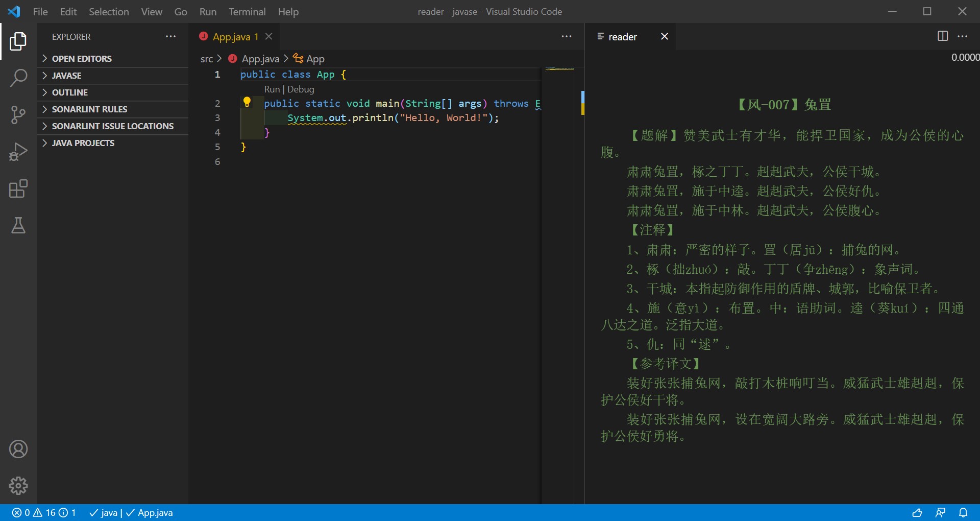Open the Testing flask icon
The image size is (980, 521).
(x=18, y=225)
